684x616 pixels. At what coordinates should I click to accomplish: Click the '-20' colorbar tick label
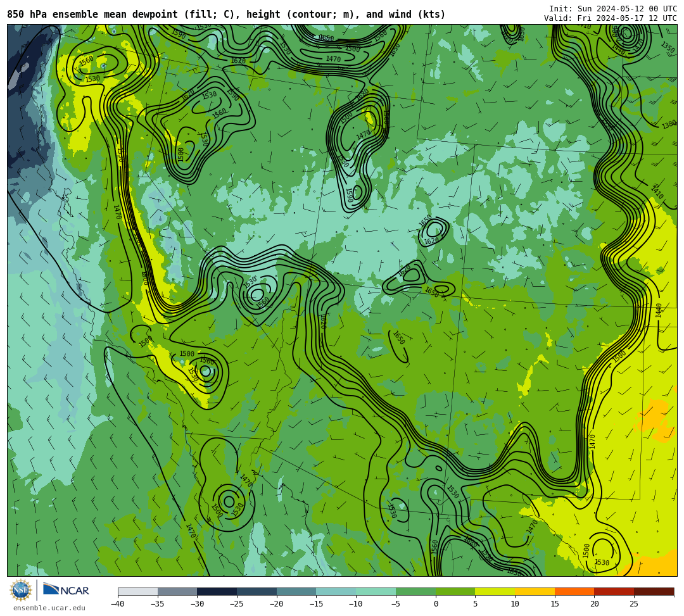[x=277, y=604]
